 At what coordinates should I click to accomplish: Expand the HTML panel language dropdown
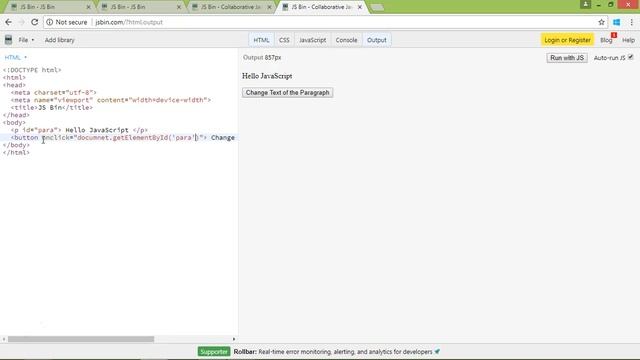click(x=16, y=57)
